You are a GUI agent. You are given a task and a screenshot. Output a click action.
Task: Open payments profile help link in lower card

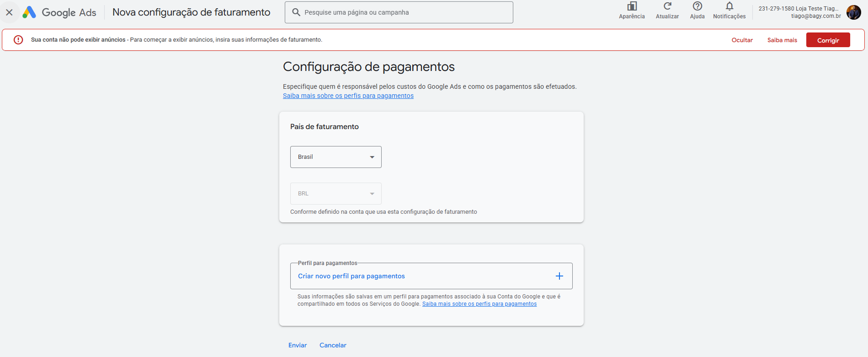(479, 304)
